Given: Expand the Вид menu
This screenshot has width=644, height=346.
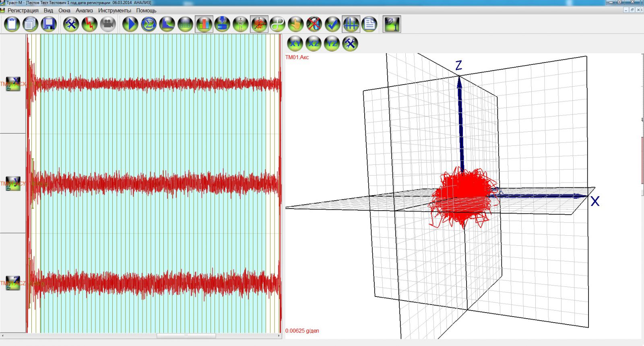Looking at the screenshot, I should coord(48,10).
